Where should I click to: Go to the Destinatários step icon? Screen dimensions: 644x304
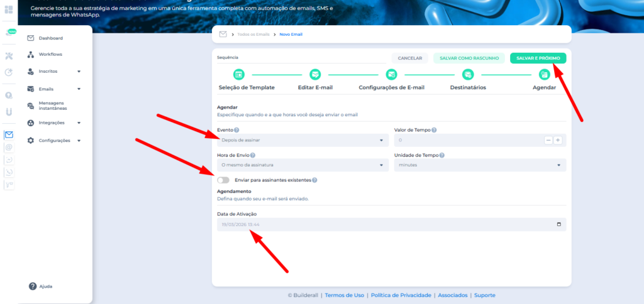pyautogui.click(x=468, y=75)
